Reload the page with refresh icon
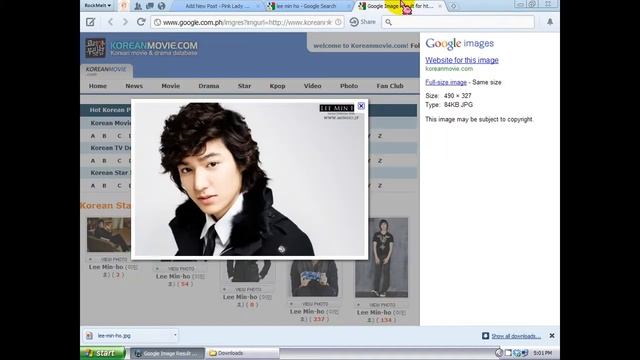The height and width of the screenshot is (360, 640). (x=141, y=22)
